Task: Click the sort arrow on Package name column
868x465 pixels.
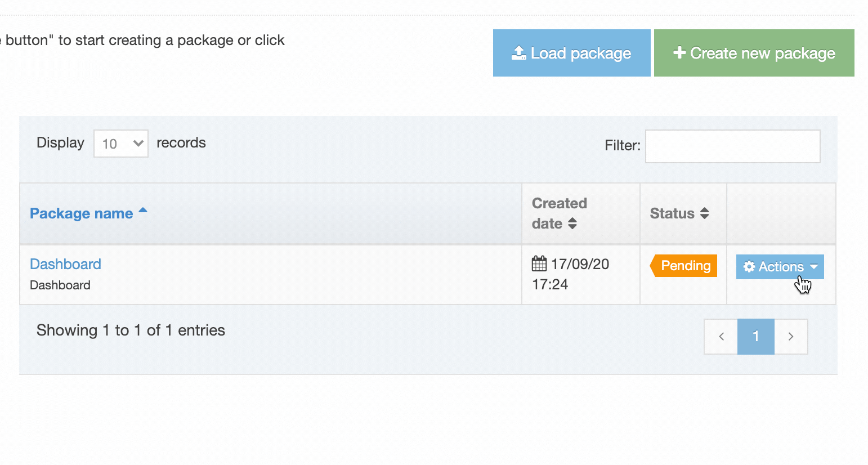Action: coord(144,211)
